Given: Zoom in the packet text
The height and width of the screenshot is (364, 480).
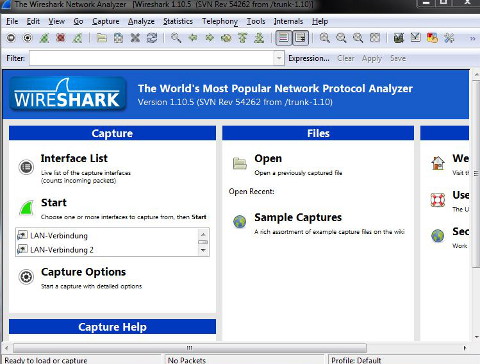Looking at the screenshot, I should coord(325,38).
